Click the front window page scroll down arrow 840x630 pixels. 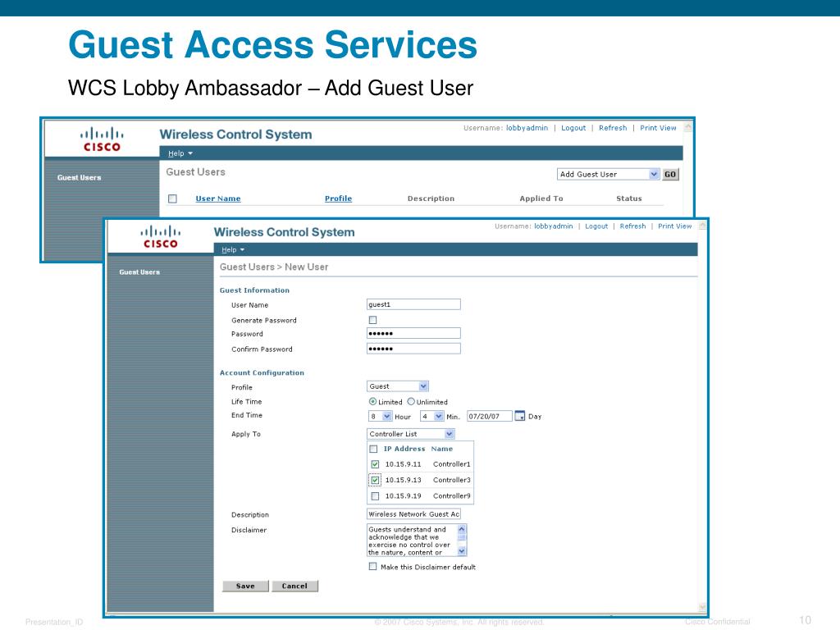click(x=702, y=607)
